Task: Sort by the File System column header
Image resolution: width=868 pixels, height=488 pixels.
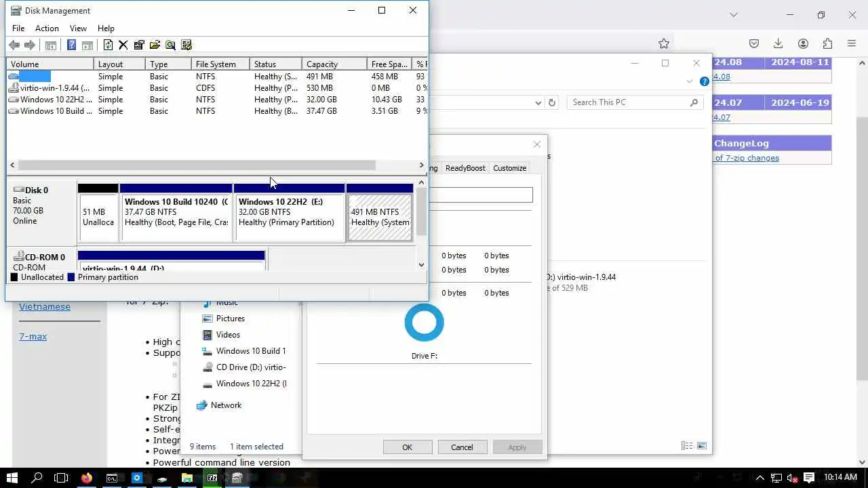Action: pos(220,64)
